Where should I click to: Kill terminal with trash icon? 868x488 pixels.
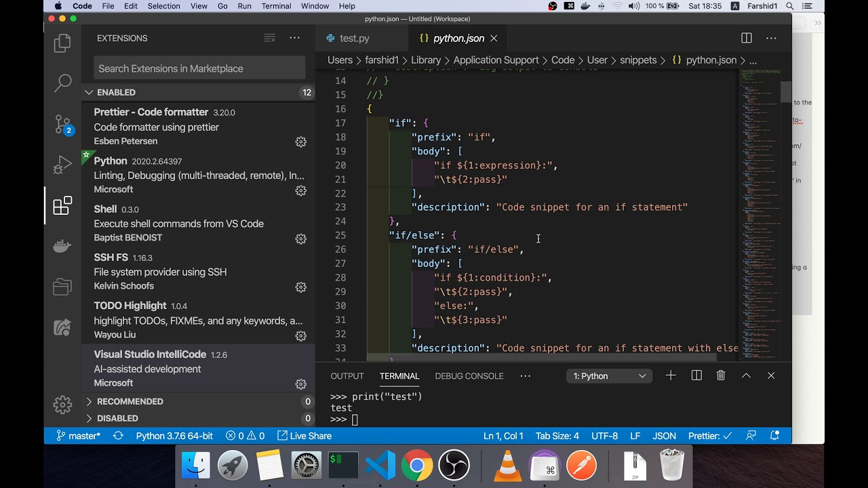[721, 375]
